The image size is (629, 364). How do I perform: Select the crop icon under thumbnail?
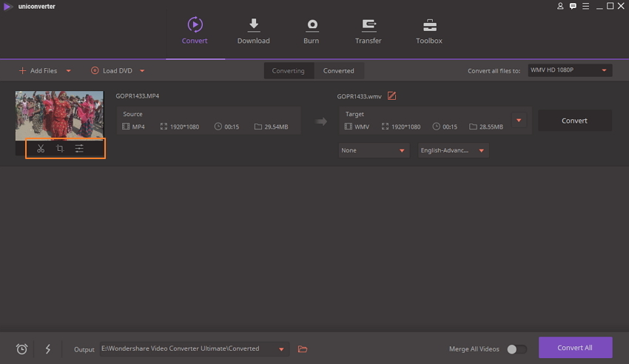pyautogui.click(x=60, y=149)
